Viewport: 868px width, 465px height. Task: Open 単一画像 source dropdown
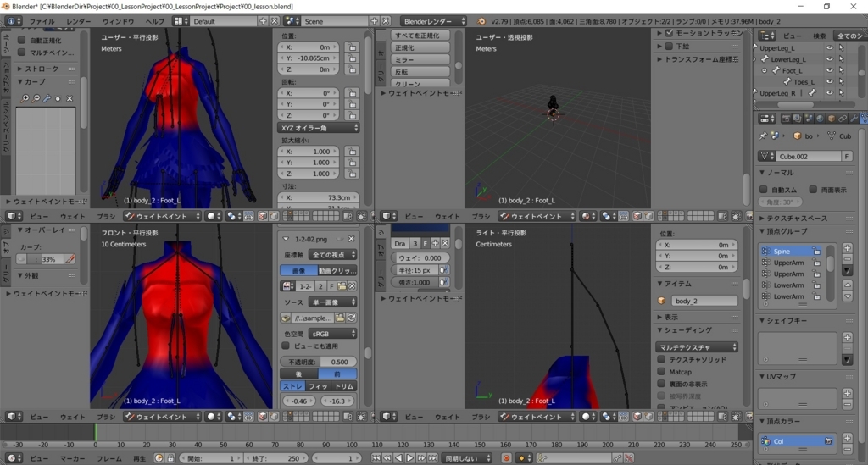[x=332, y=302]
